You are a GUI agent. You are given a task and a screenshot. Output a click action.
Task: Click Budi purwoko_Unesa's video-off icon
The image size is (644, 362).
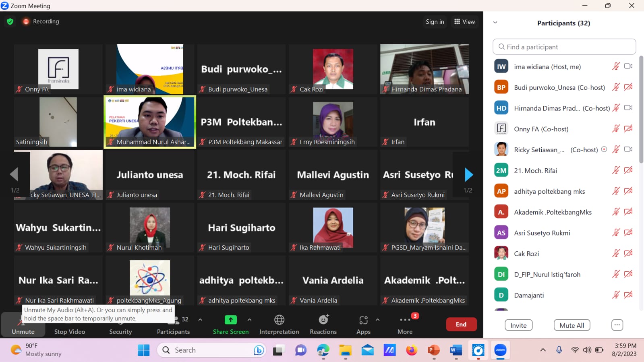click(628, 87)
